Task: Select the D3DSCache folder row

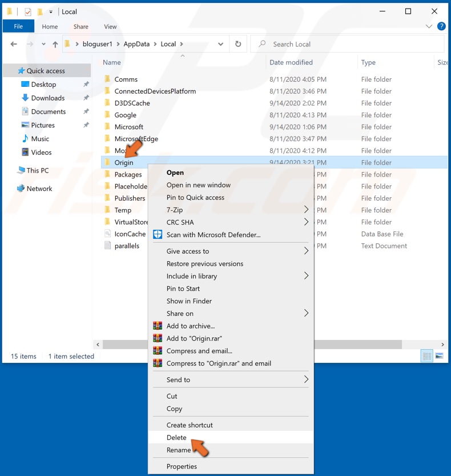Action: point(274,103)
